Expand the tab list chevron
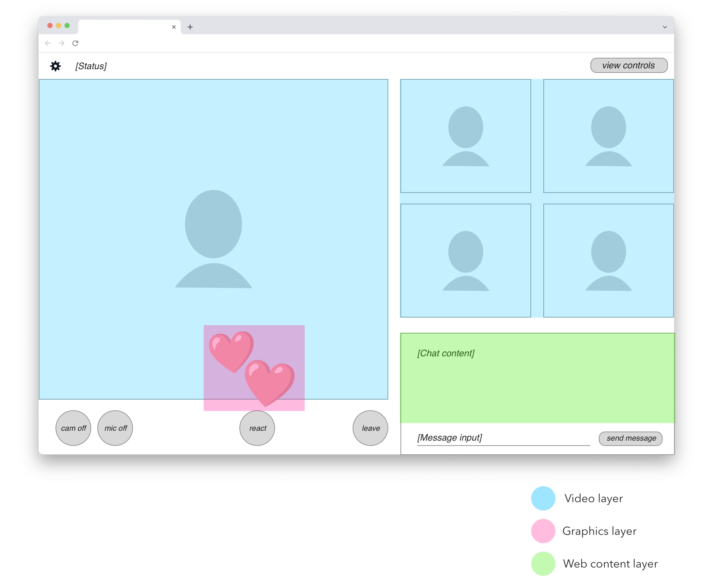The image size is (712, 588). [665, 27]
